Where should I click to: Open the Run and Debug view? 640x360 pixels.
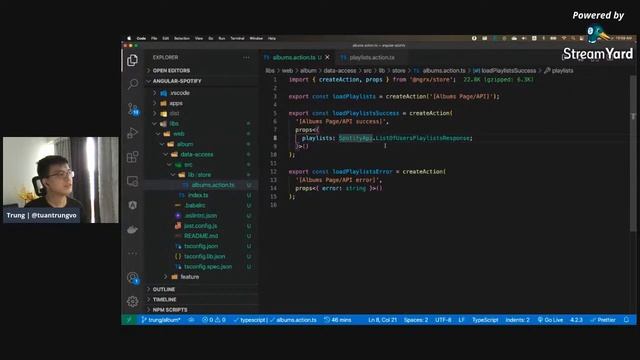coord(132,133)
